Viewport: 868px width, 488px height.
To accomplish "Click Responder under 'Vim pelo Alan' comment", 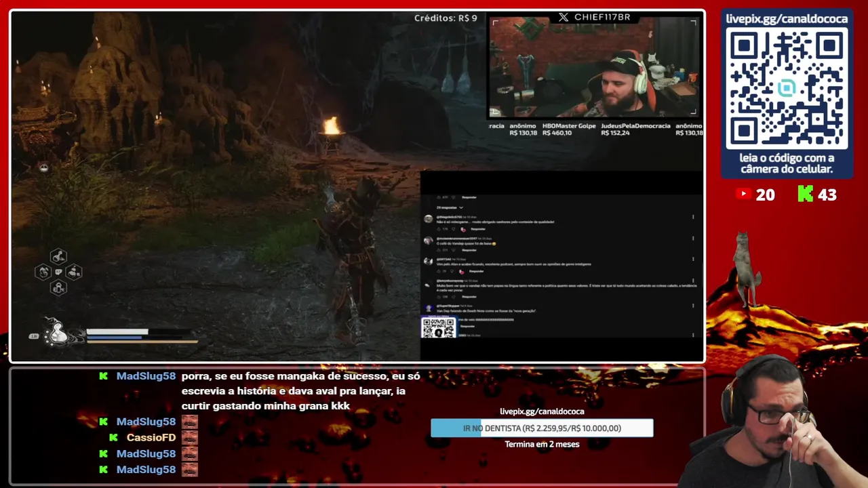I will click(x=477, y=271).
